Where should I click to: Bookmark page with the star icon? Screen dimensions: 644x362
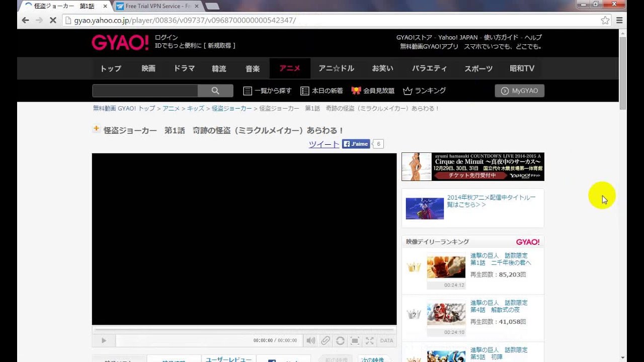point(605,21)
